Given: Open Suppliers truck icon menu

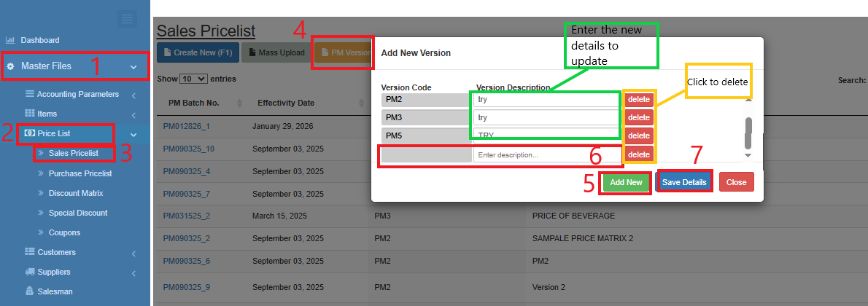Looking at the screenshot, I should click(x=30, y=272).
